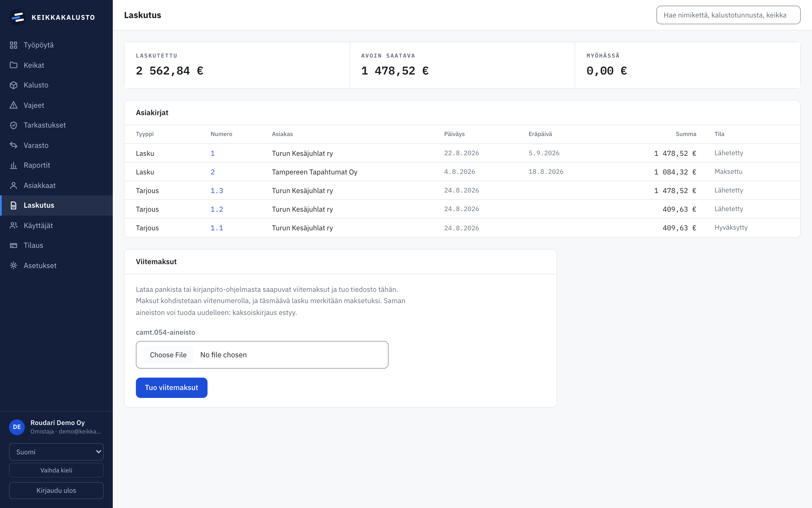Image resolution: width=812 pixels, height=508 pixels.
Task: Open the Asiakkaat menu item
Action: click(56, 185)
